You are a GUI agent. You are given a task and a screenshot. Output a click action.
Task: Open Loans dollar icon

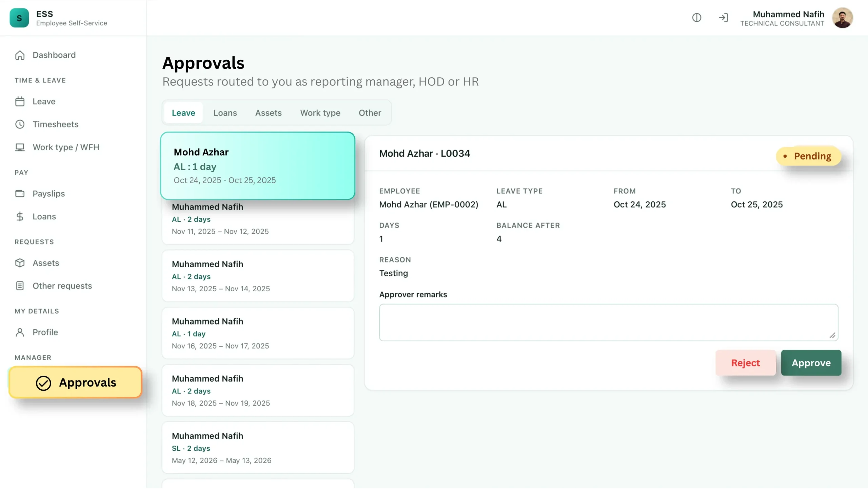point(20,216)
